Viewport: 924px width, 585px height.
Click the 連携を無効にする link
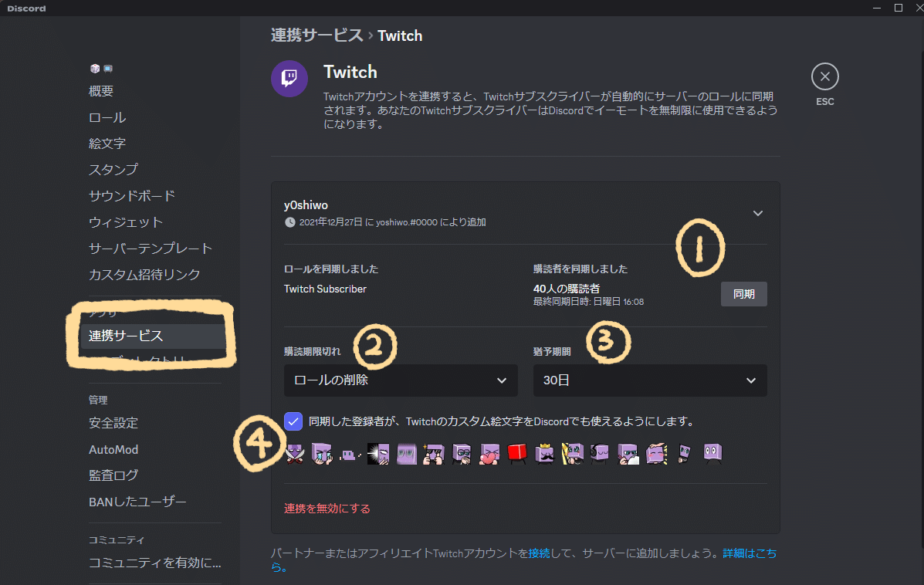[327, 509]
